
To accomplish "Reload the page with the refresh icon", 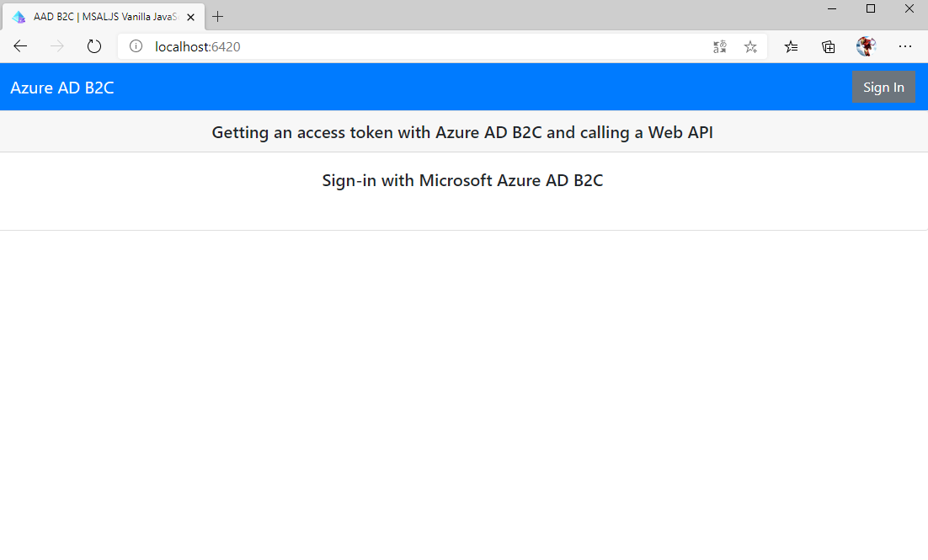I will coord(94,46).
